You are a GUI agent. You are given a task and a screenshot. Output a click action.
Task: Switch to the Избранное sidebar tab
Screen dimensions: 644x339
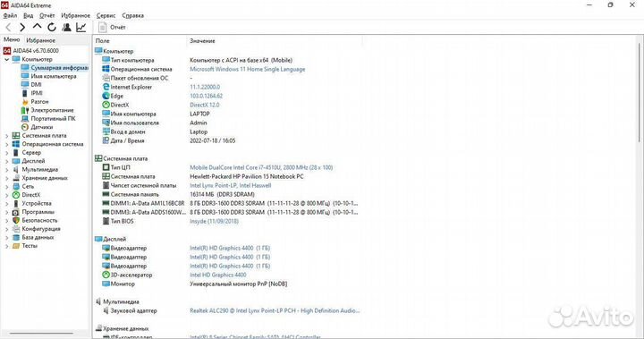pyautogui.click(x=40, y=40)
